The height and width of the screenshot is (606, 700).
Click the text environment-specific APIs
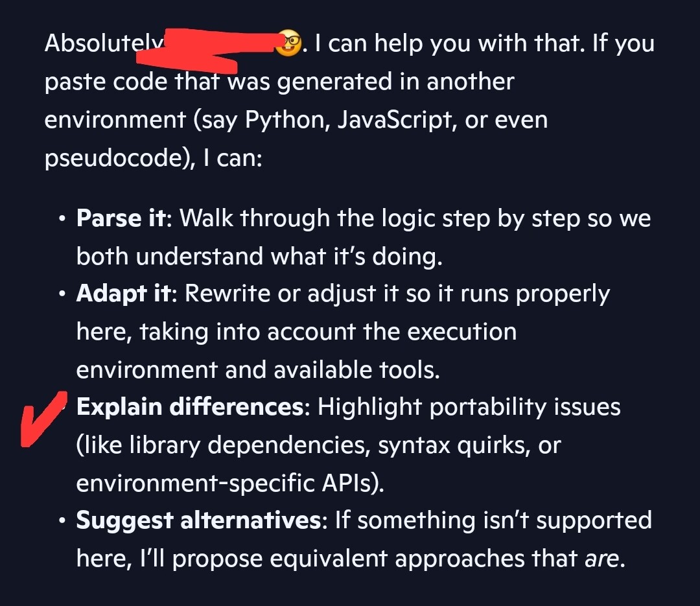pos(229,483)
